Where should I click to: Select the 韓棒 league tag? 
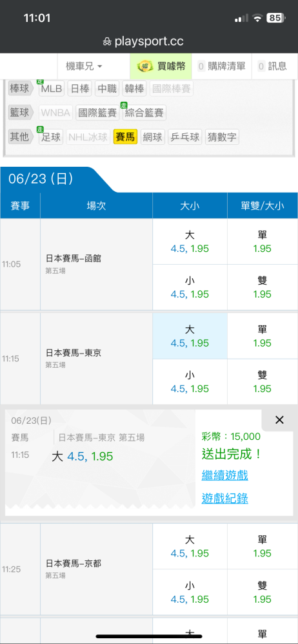tap(135, 89)
